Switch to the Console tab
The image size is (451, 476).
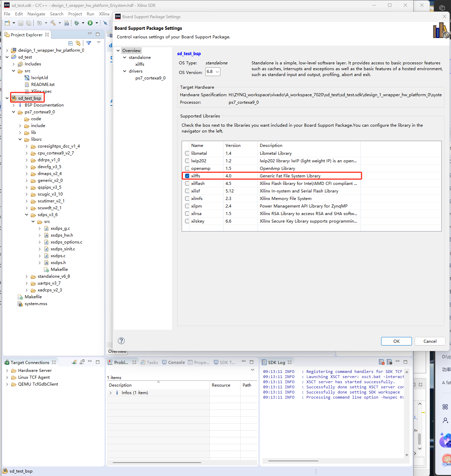click(x=173, y=362)
